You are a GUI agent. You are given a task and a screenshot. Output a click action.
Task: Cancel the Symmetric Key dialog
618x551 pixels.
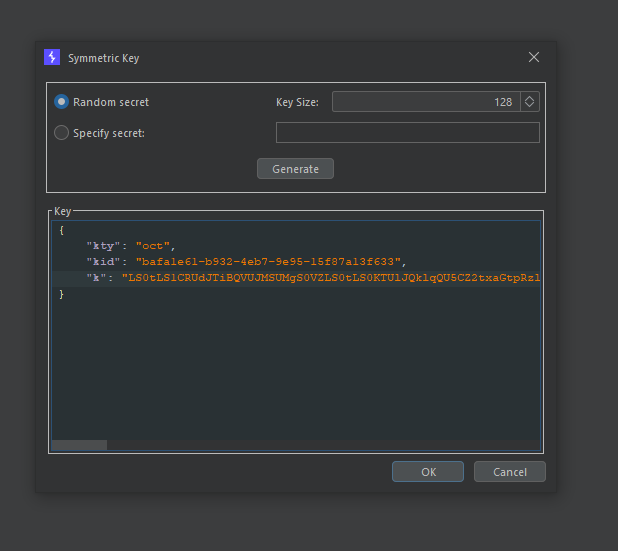509,472
